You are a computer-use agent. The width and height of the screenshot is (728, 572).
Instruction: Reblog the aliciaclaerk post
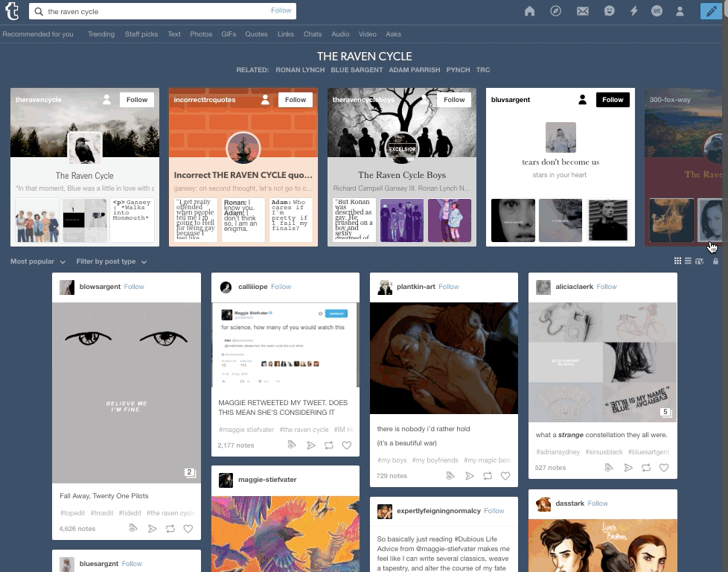(x=646, y=468)
